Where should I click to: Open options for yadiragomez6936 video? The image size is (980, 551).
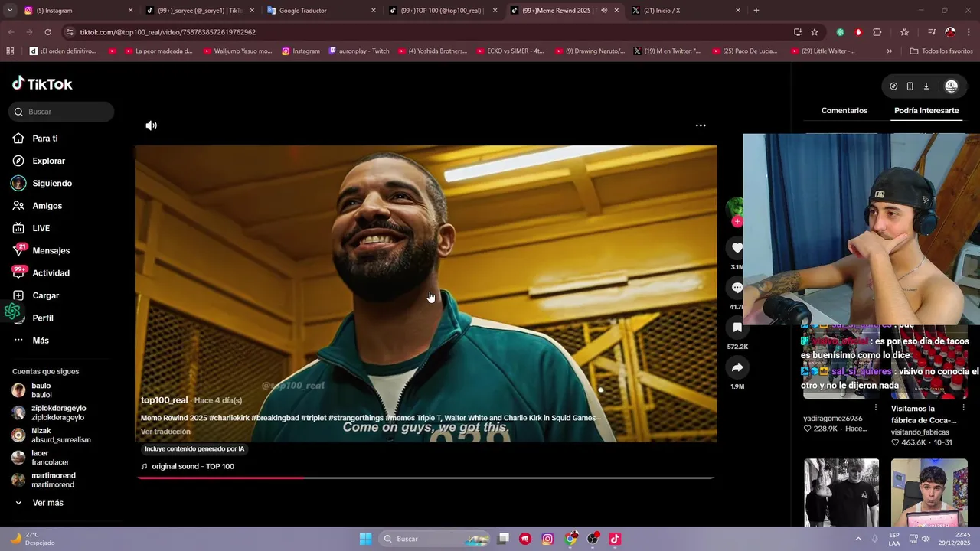tap(876, 408)
